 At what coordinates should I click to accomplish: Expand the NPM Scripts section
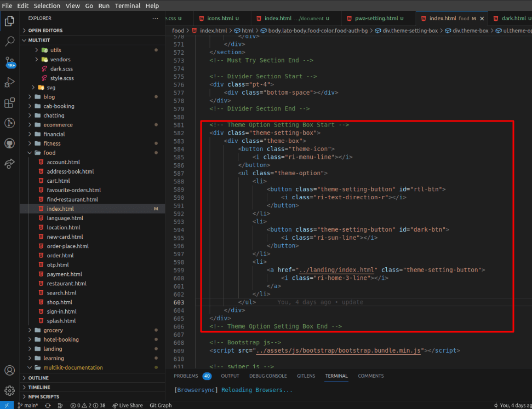[x=43, y=396]
